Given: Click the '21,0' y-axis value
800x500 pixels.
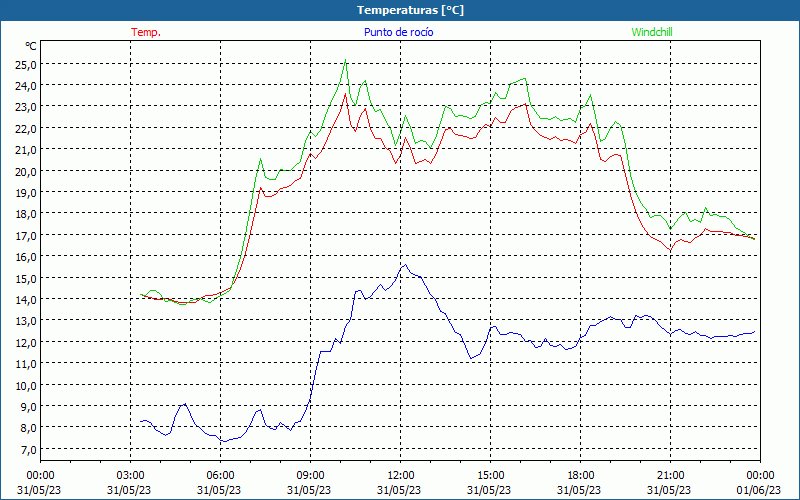Looking at the screenshot, I should (x=26, y=150).
